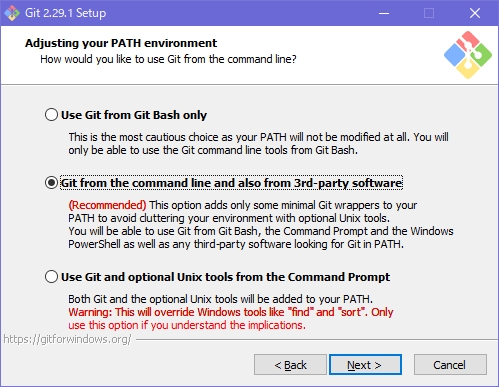Minimize the Git Setup window
This screenshot has width=499, height=387.
click(384, 13)
